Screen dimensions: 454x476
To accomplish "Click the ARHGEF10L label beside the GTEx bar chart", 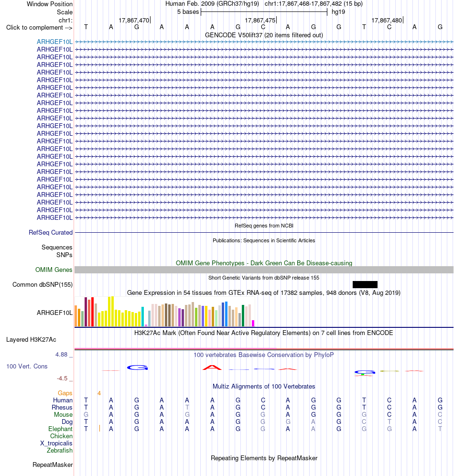I will [54, 313].
